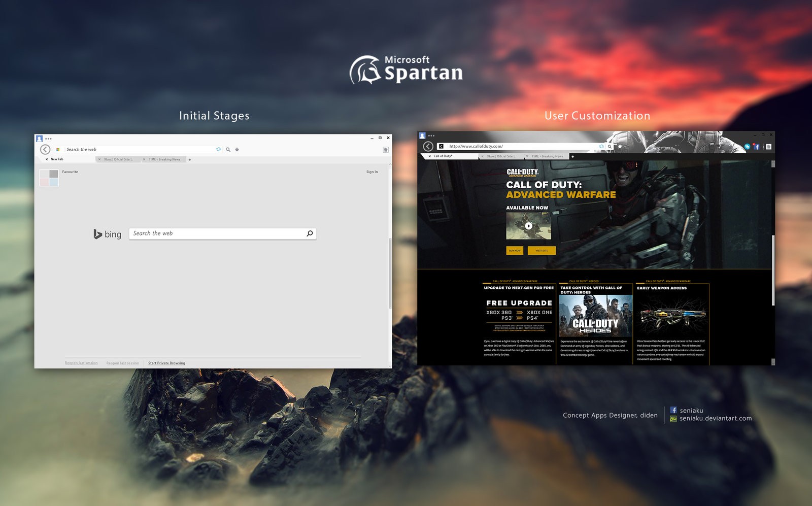812x506 pixels.
Task: Click the 'Search the web' address bar in light window
Action: coord(139,149)
